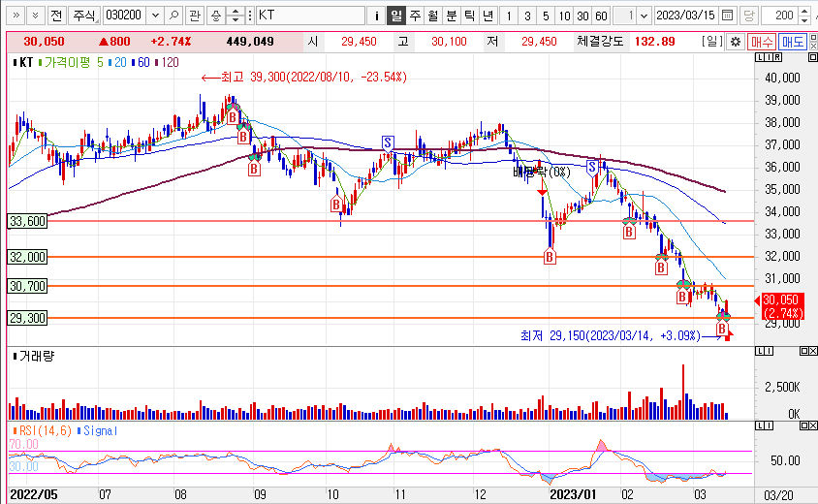The height and width of the screenshot is (504, 818).
Task: Select the 1 interval button
Action: pos(509,16)
